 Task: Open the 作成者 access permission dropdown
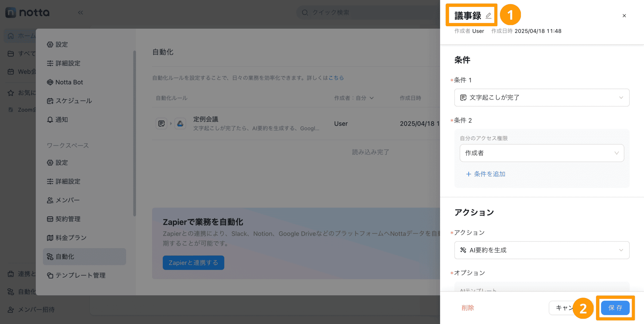[x=542, y=153]
